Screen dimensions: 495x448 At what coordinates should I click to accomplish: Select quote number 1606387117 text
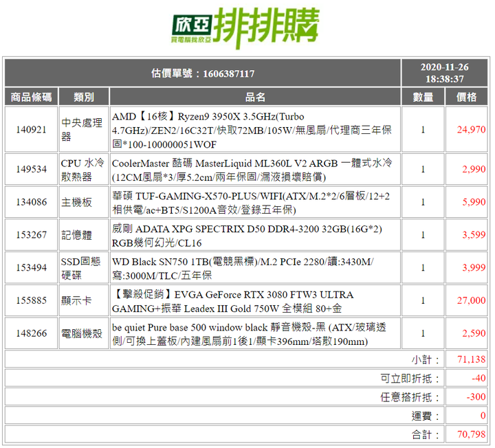(x=228, y=74)
